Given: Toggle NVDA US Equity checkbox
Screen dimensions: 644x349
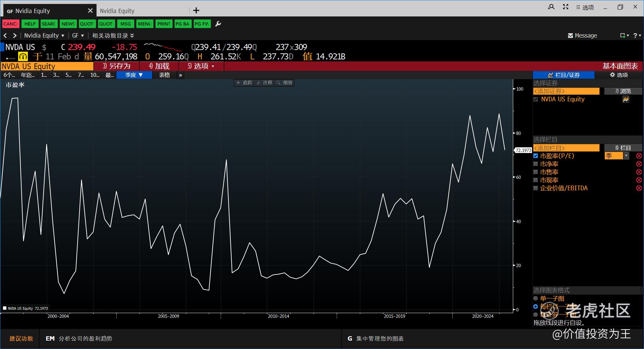Looking at the screenshot, I should pos(536,99).
